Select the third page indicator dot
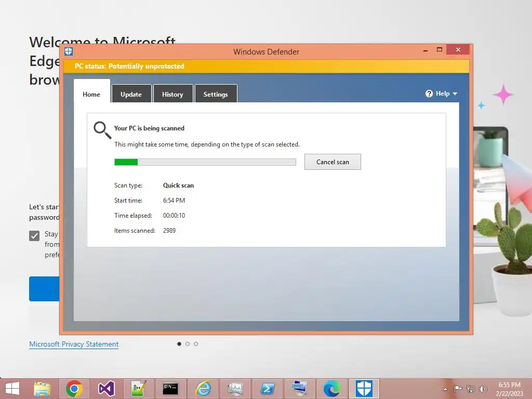 coord(196,344)
